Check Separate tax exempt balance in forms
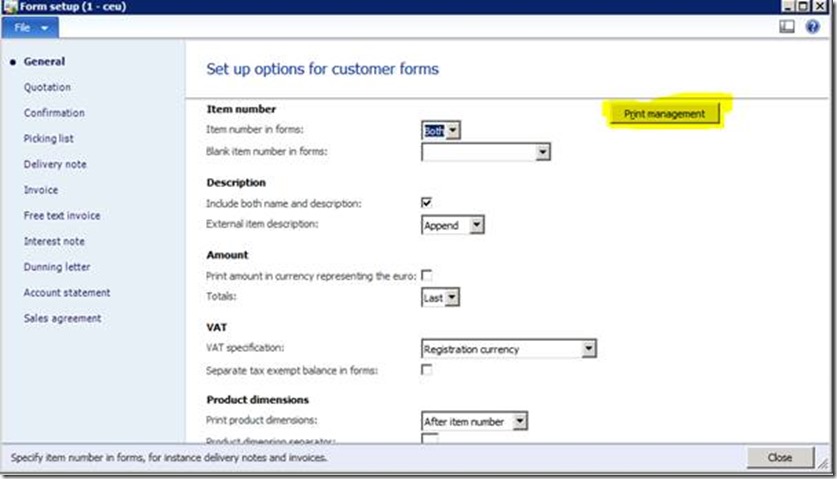Viewport: 837px width, 479px height. click(427, 370)
